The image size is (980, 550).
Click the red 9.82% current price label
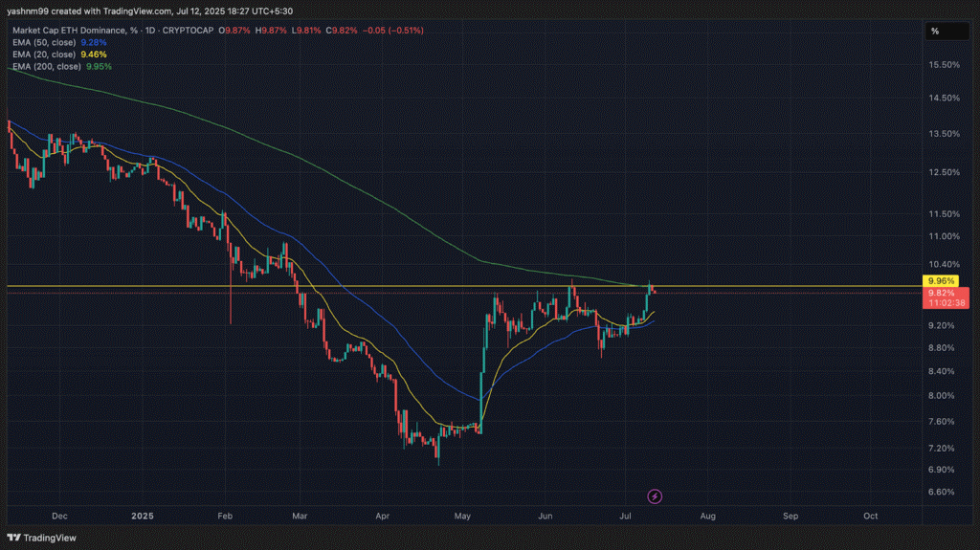tap(946, 297)
